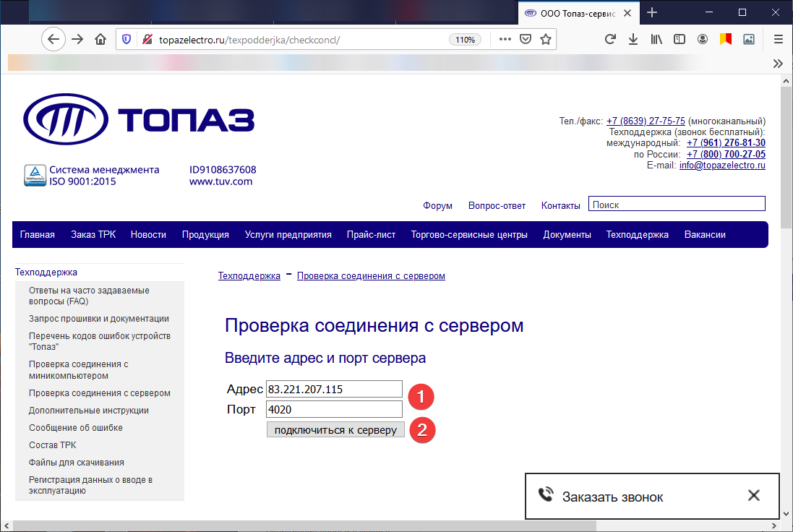This screenshot has height=532, width=793.
Task: Click the picture extension icon
Action: click(x=749, y=40)
